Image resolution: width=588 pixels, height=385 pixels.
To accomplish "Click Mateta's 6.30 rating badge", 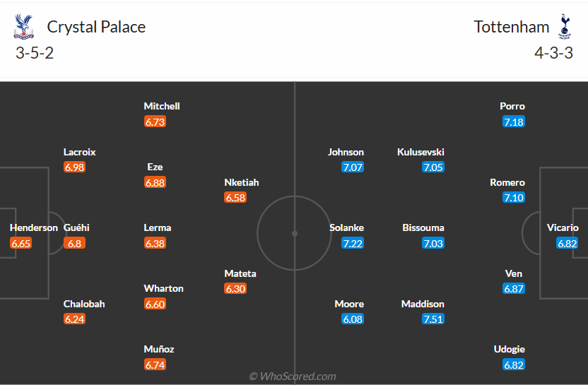I will [235, 289].
